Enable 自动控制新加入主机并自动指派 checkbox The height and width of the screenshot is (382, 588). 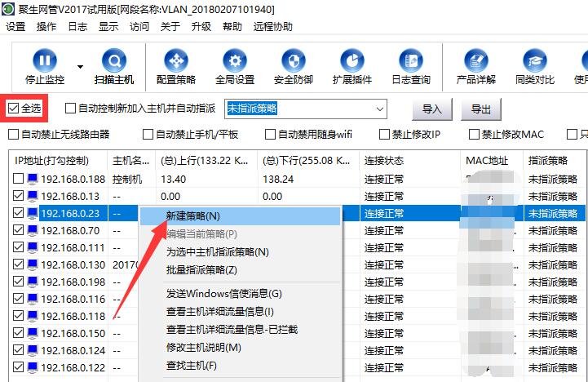click(70, 109)
